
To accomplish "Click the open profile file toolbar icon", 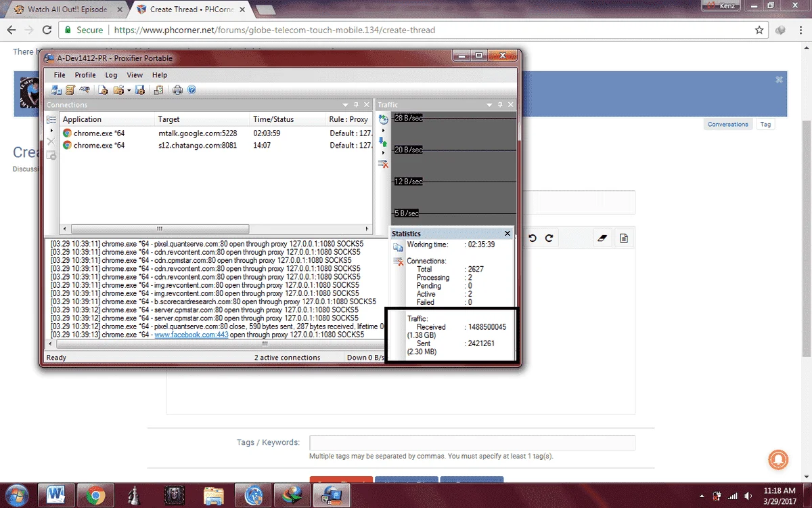I will [103, 90].
